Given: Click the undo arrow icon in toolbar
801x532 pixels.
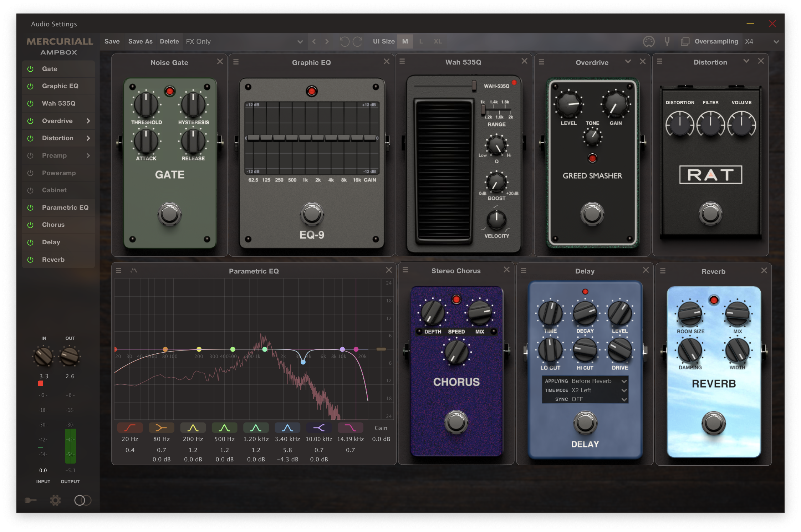Looking at the screenshot, I should click(344, 42).
